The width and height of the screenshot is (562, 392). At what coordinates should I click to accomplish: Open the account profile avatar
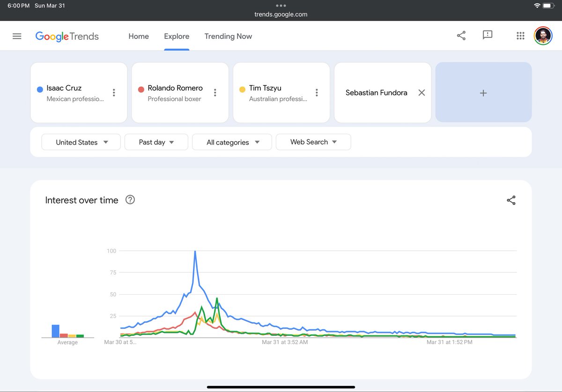pos(543,36)
